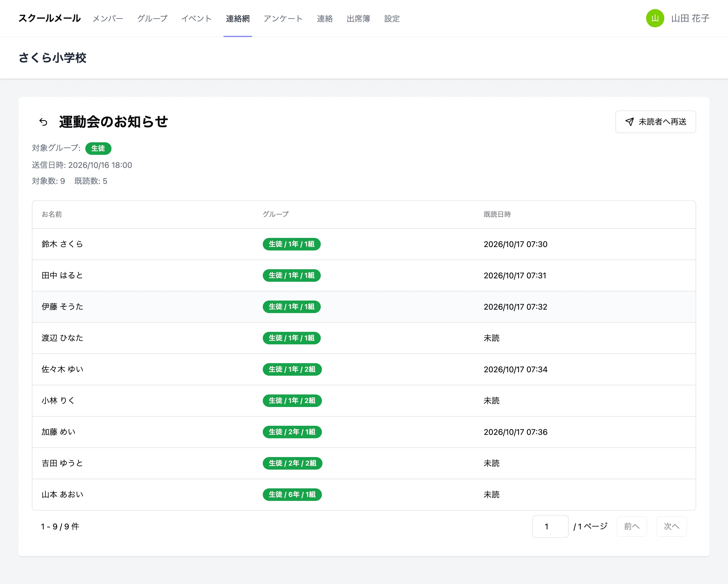Select the row 山本 あおい
The width and height of the screenshot is (728, 584).
tap(364, 494)
